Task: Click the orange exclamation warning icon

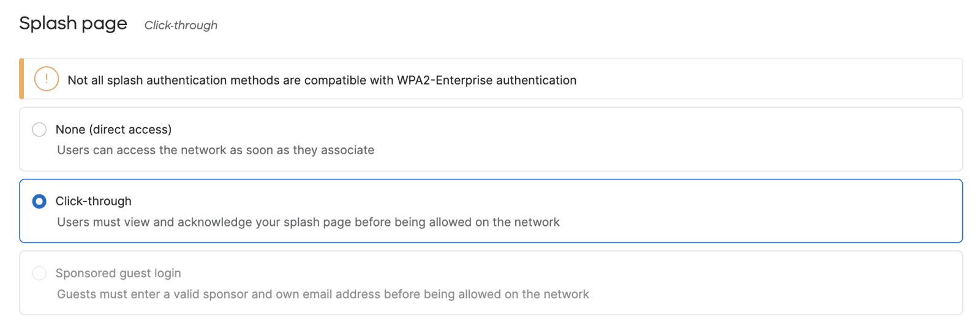Action: pyautogui.click(x=47, y=79)
